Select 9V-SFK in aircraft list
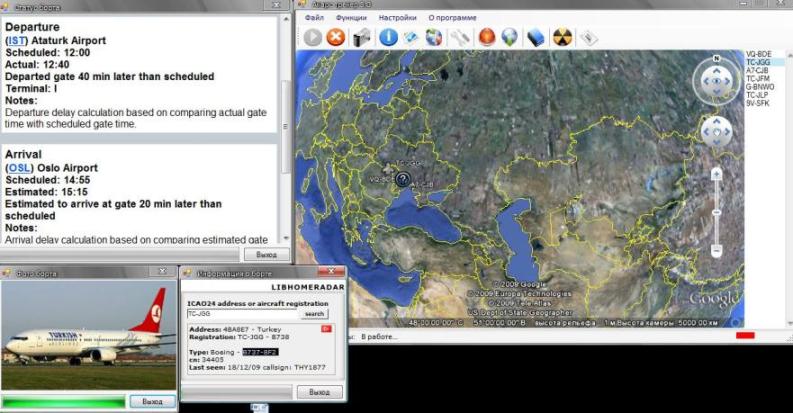 tap(758, 103)
